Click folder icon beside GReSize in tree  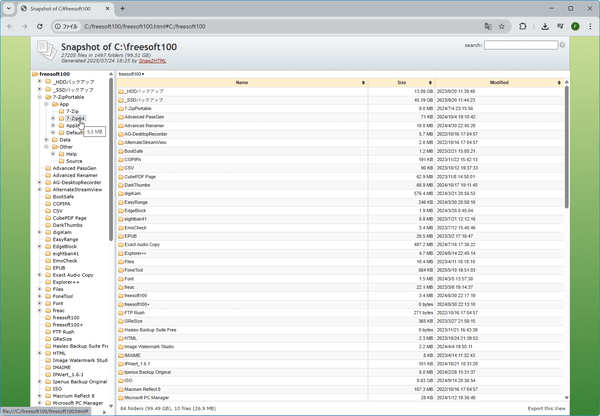tap(48, 339)
